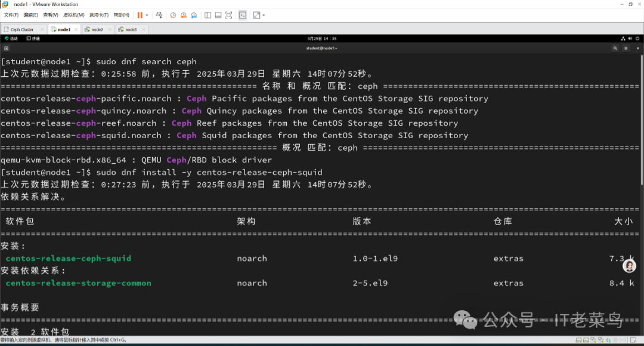644x346 pixels.
Task: Switch to the node3 tab
Action: click(131, 30)
